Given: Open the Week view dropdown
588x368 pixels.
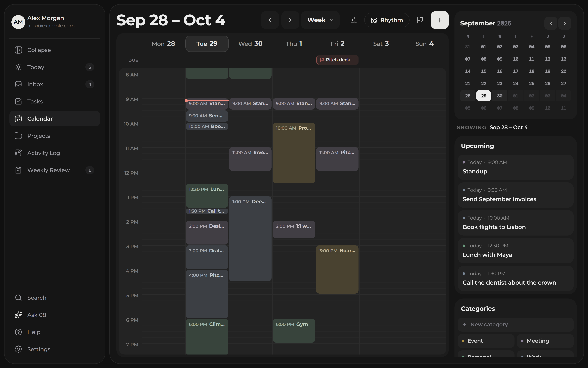Looking at the screenshot, I should 320,20.
